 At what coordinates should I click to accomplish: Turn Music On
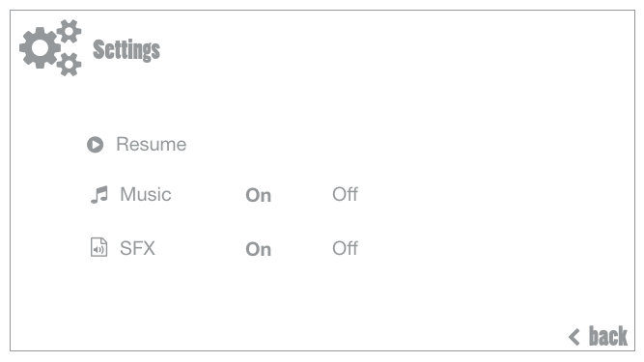coord(259,195)
